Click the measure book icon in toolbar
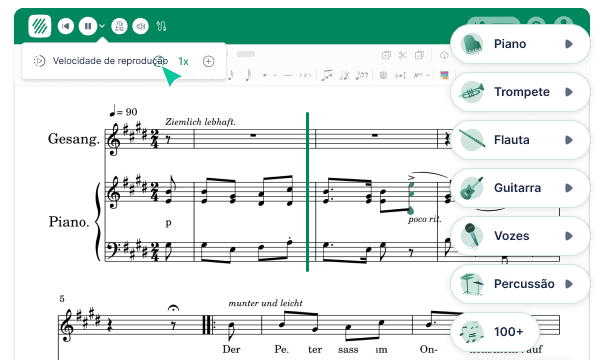The image size is (600, 360). 383,75
